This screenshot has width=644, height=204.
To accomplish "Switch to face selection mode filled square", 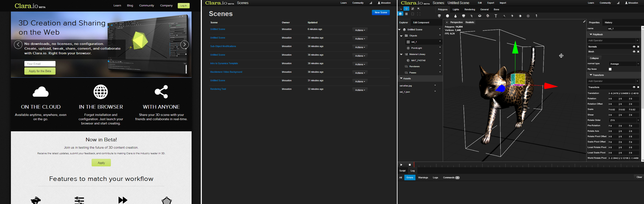I will 406,14.
